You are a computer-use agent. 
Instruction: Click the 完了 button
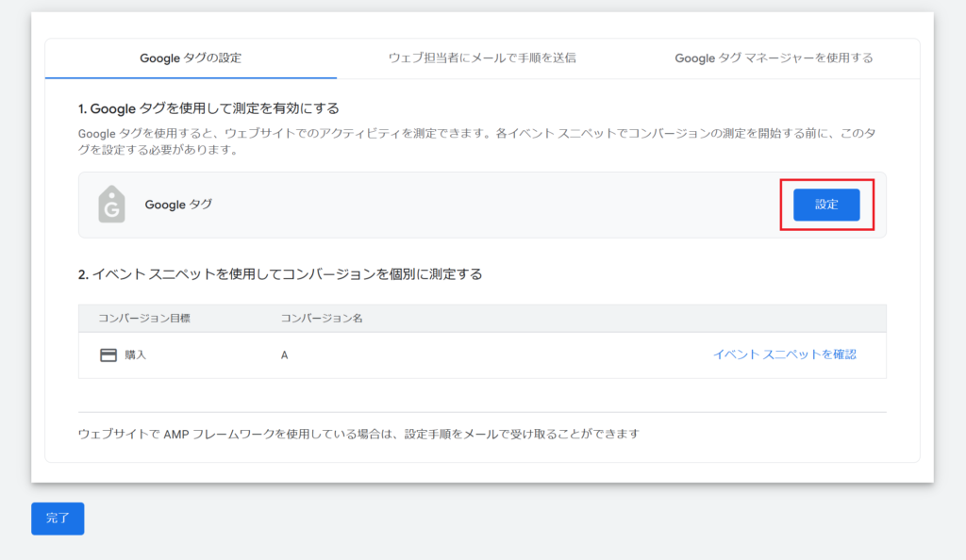tap(58, 519)
